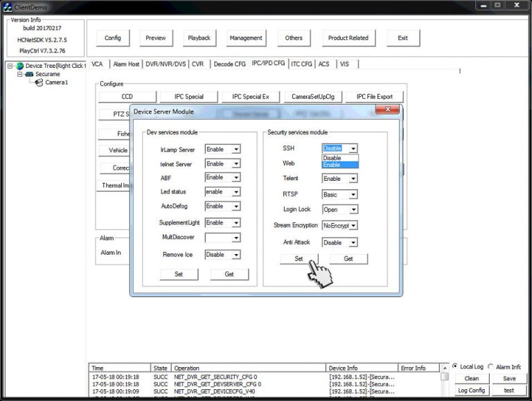Click the SSH dropdown arrow
This screenshot has width=532, height=401.
(353, 148)
